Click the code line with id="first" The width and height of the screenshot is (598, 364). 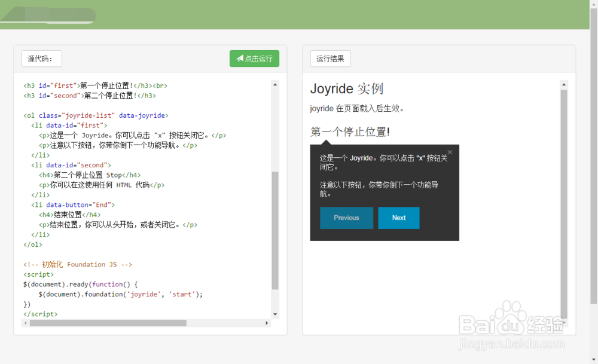pos(95,85)
